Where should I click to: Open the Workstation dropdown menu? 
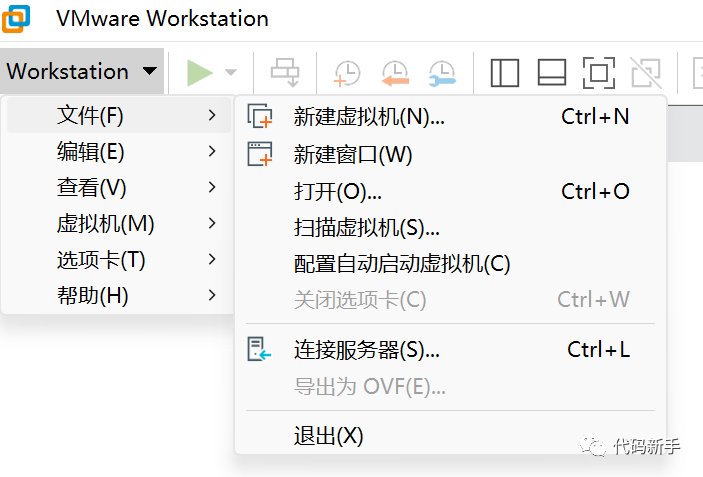82,71
